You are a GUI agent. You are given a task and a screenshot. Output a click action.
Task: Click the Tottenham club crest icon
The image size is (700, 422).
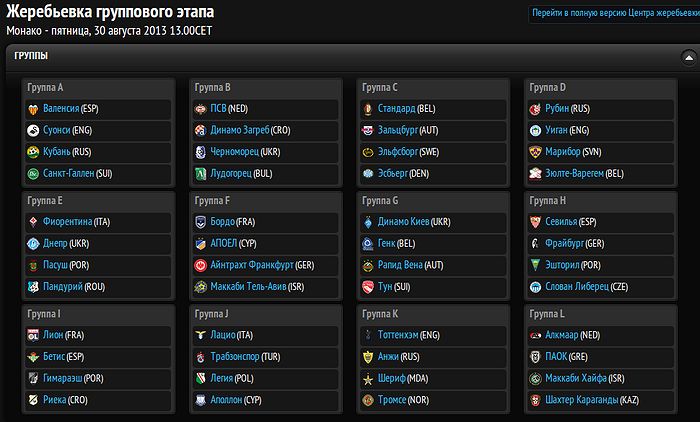tap(368, 334)
